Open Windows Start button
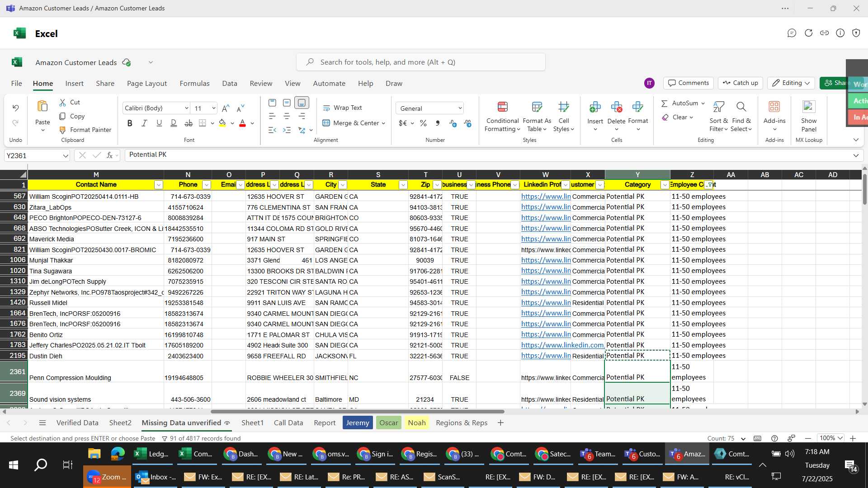The image size is (868, 488). pos(14,465)
